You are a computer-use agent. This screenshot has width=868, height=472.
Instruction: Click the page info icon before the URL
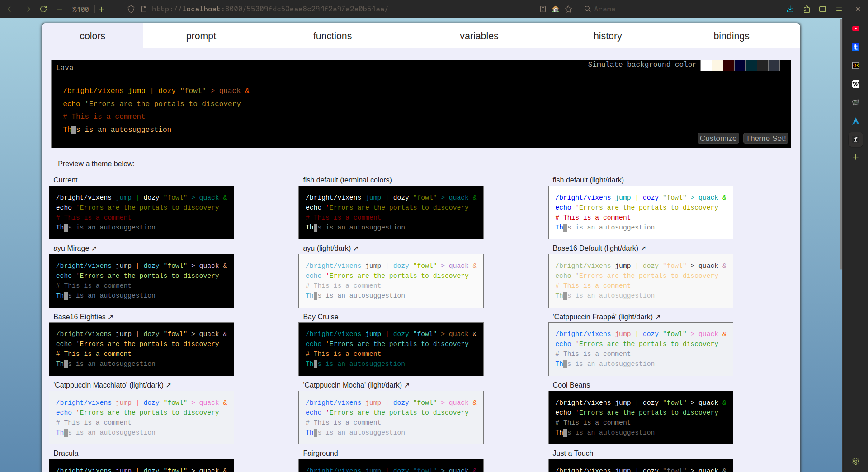[144, 9]
